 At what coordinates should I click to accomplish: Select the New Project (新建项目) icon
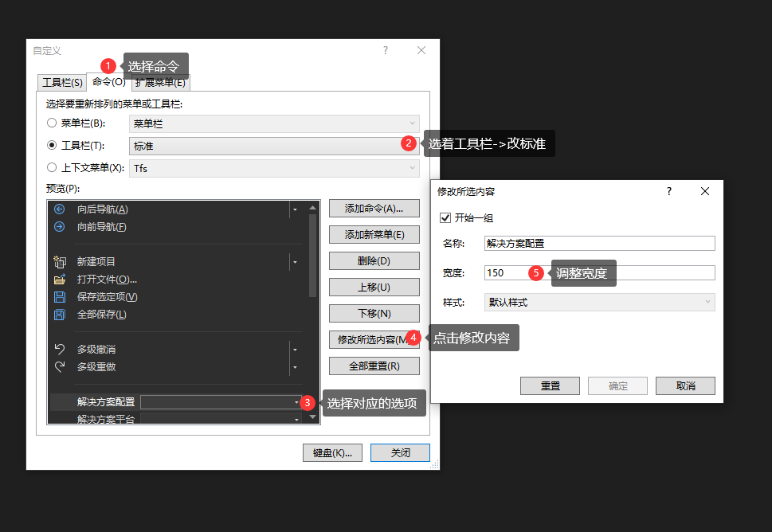(60, 262)
